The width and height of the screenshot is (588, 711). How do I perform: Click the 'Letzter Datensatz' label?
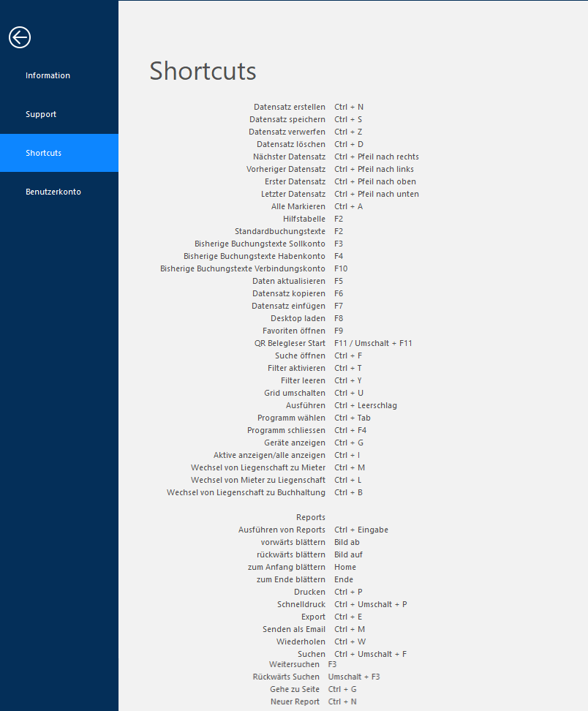tap(293, 194)
